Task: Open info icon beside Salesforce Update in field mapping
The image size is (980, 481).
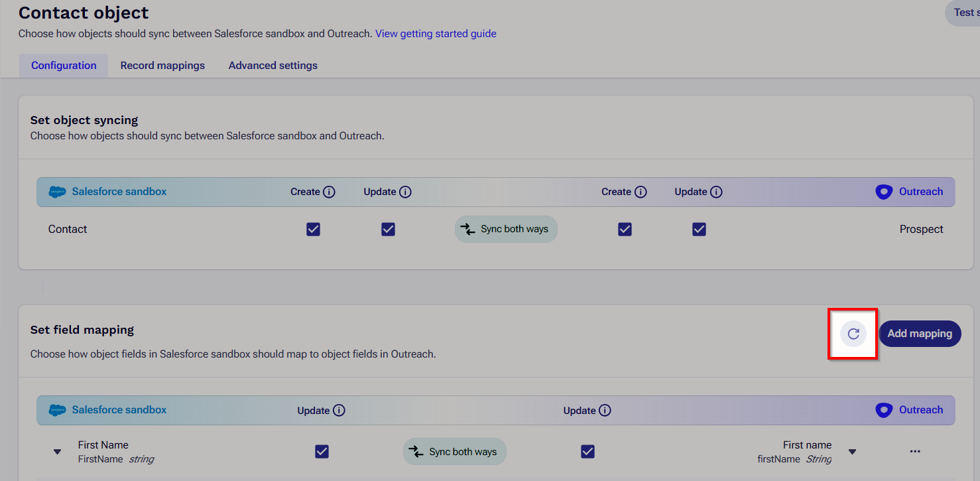Action: click(339, 411)
